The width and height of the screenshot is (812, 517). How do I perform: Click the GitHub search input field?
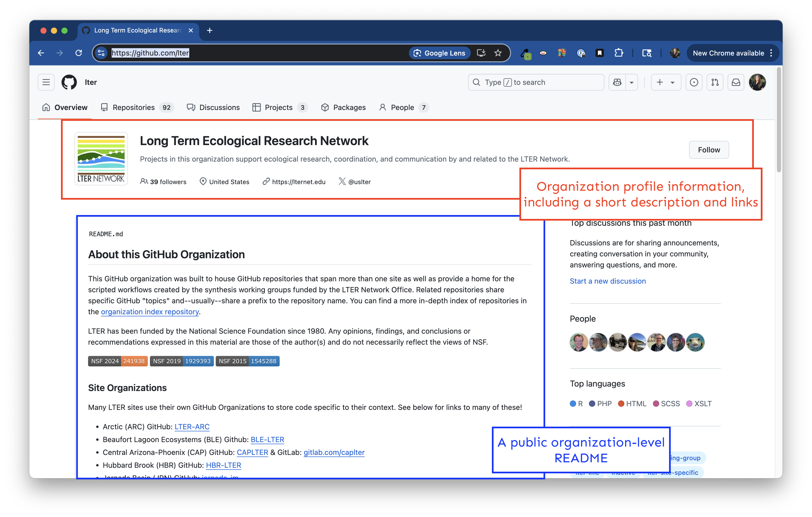536,82
